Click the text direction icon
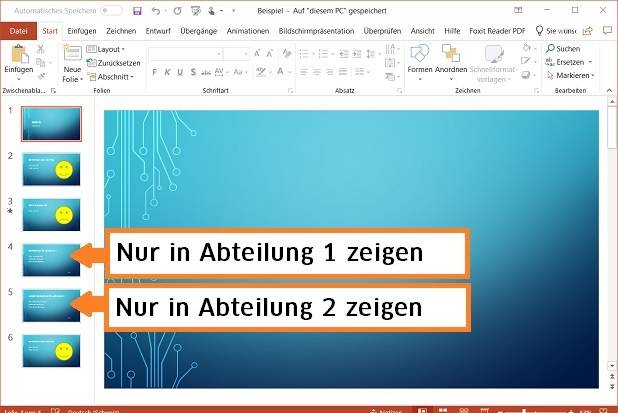The image size is (618, 413). point(390,49)
